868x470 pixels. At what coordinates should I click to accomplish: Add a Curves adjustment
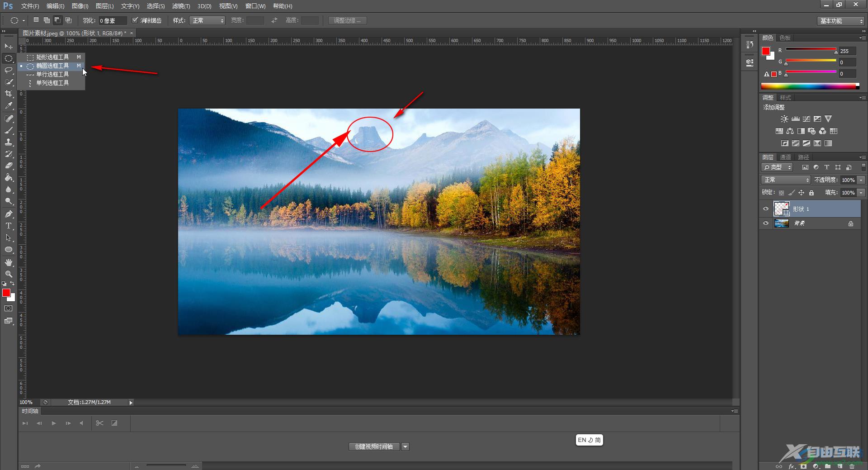pyautogui.click(x=807, y=119)
